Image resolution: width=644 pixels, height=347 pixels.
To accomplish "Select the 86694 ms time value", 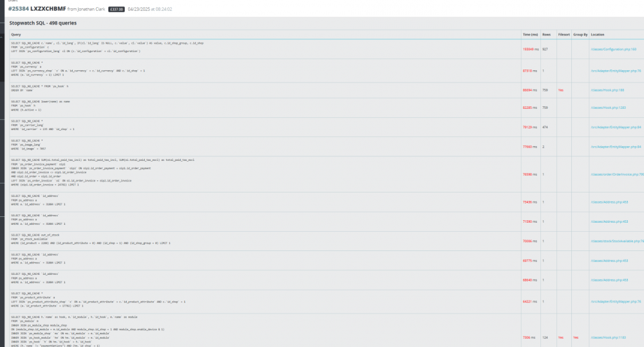I will 530,90.
